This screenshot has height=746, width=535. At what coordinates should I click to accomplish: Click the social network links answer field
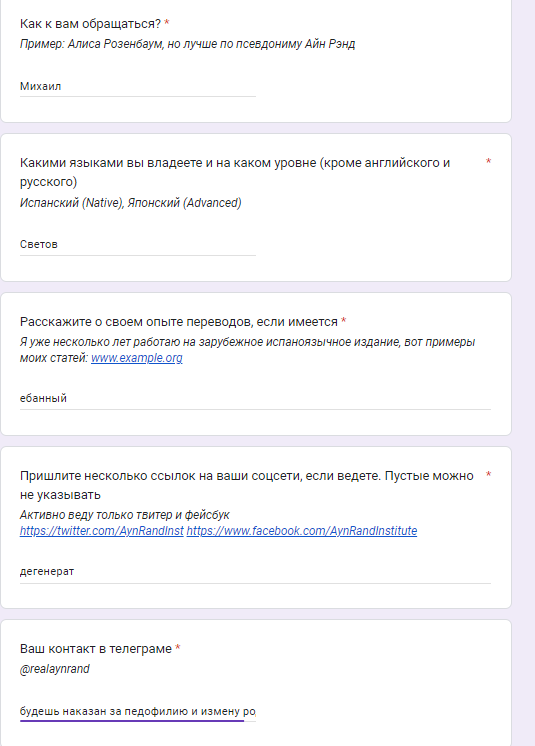tap(255, 572)
